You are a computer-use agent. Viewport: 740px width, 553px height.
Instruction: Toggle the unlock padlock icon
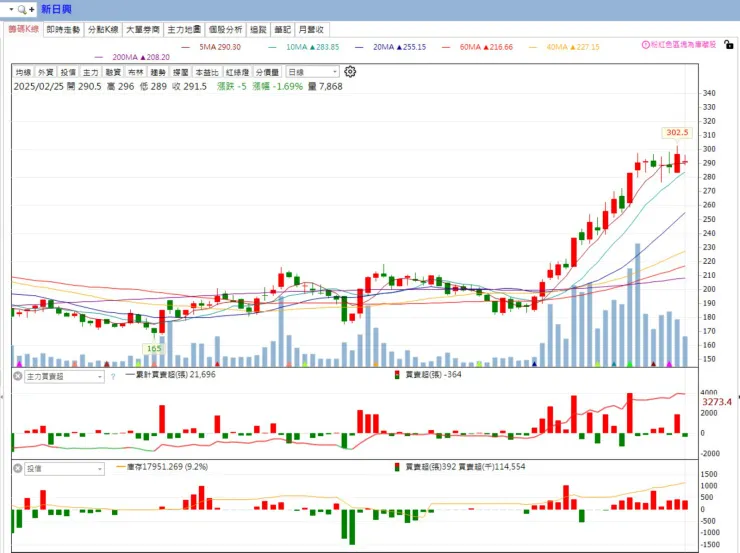(729, 45)
